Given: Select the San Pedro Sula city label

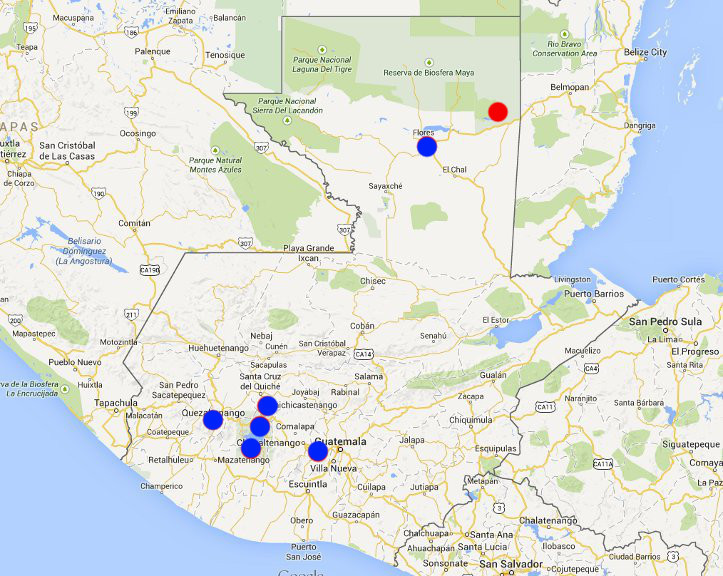Looking at the screenshot, I should (666, 323).
